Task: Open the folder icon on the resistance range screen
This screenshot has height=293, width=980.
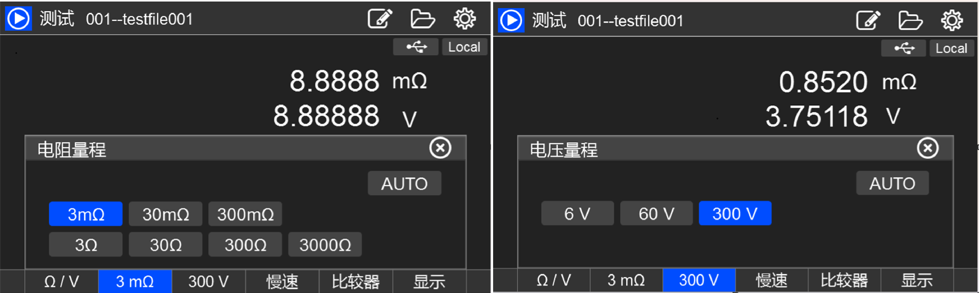Action: point(423,19)
